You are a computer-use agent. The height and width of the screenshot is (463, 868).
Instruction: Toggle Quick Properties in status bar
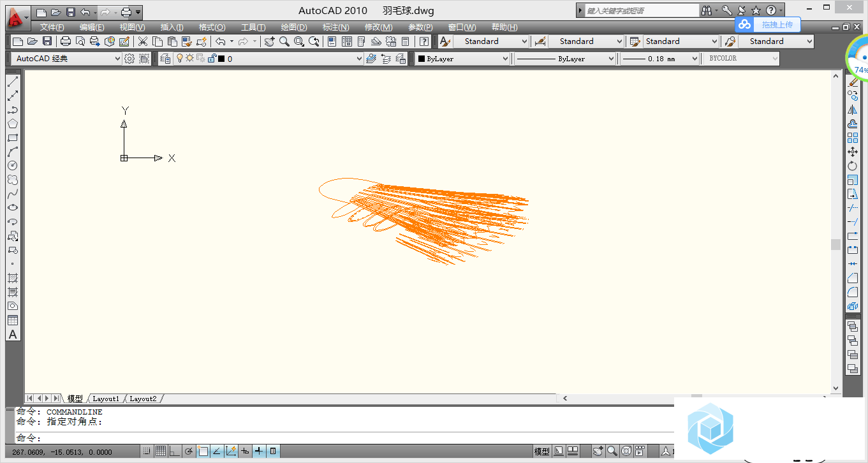273,451
